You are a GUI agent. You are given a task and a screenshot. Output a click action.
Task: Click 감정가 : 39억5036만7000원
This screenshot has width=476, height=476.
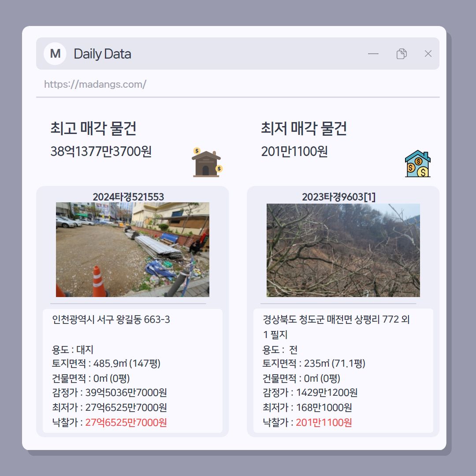109,392
